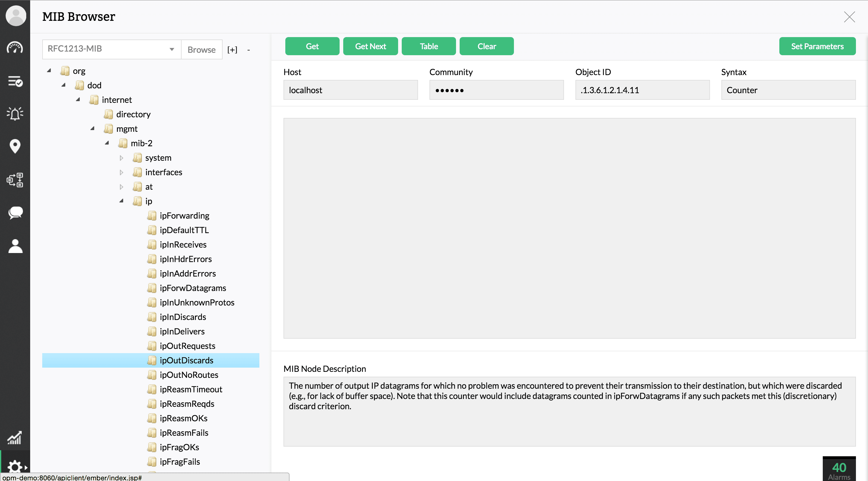Click the inventory list-check sidebar icon
Screen dimensions: 868x481
[x=15, y=81]
